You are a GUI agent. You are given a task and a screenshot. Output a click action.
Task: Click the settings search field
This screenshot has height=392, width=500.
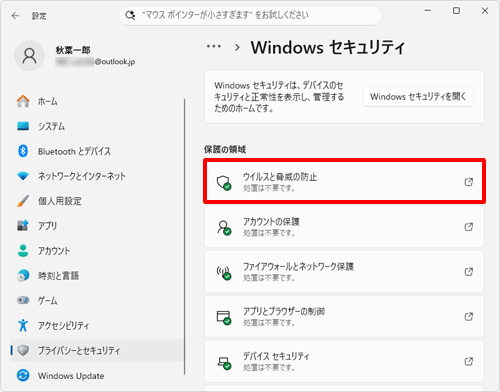250,15
